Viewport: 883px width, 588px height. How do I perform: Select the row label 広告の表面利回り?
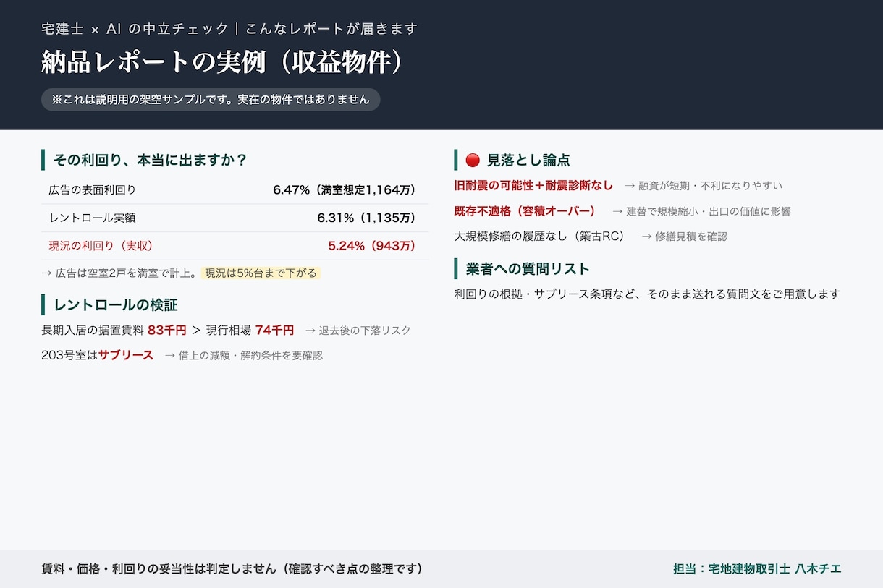pyautogui.click(x=92, y=190)
